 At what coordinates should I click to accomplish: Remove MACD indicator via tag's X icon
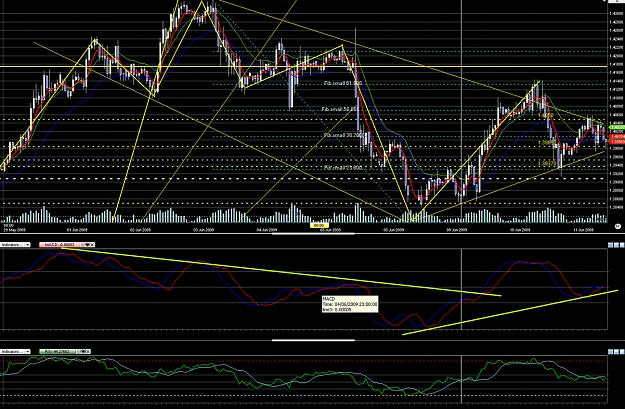point(91,244)
